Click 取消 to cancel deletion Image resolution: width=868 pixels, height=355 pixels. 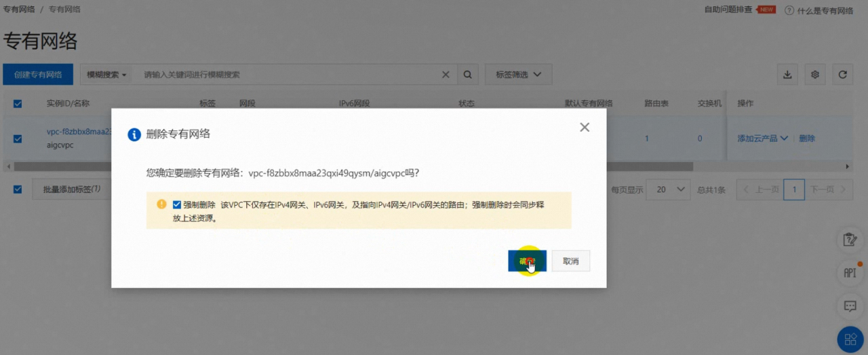(570, 261)
